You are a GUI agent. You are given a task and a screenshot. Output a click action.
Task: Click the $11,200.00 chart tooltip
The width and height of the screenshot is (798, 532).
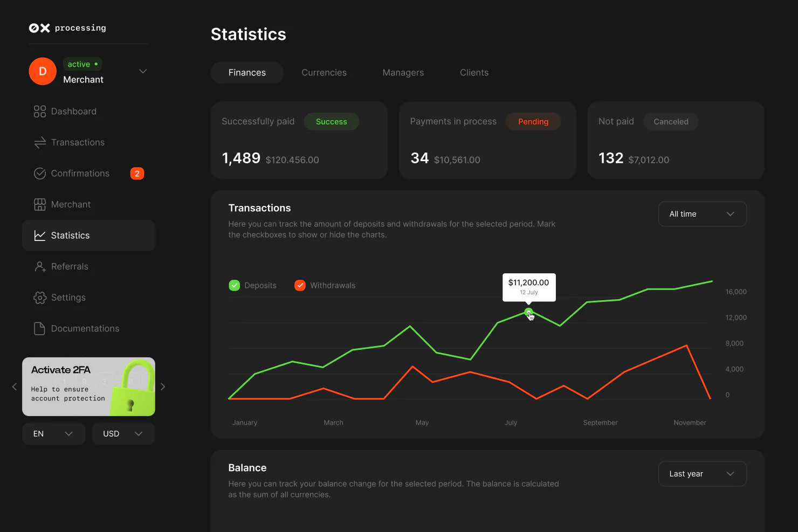pyautogui.click(x=529, y=287)
